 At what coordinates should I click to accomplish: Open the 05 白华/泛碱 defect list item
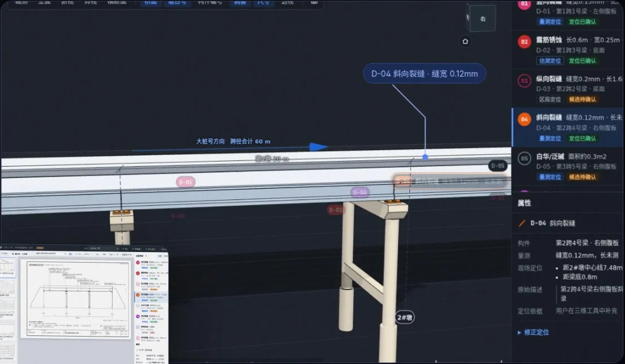[x=568, y=166]
